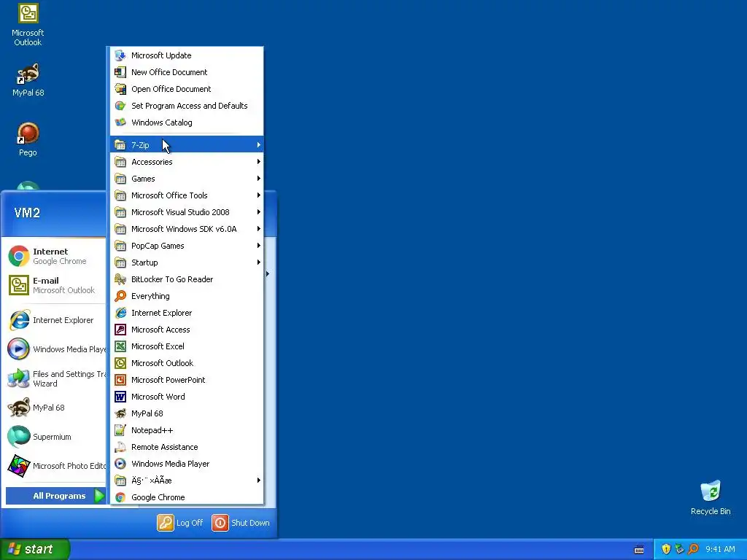The image size is (747, 560).
Task: Expand Microsoft Windows SDK v6.0A folder
Action: coord(187,229)
